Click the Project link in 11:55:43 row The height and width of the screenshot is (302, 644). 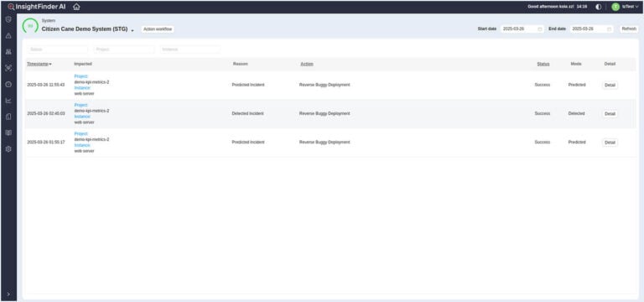[x=80, y=76]
